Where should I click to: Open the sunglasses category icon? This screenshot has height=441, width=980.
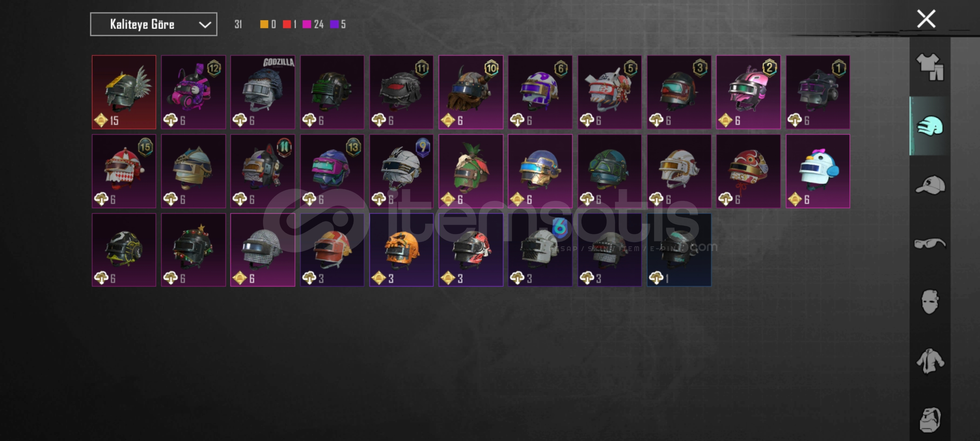pos(930,244)
